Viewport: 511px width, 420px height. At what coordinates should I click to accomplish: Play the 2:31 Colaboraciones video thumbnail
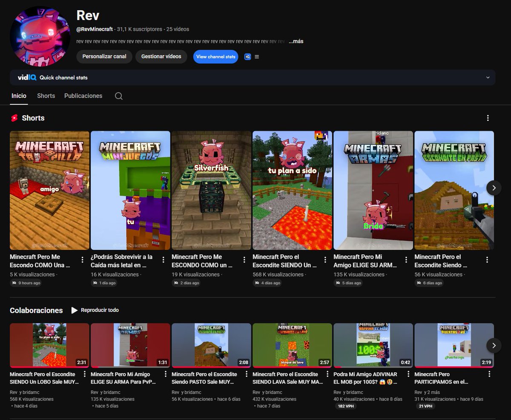point(49,346)
